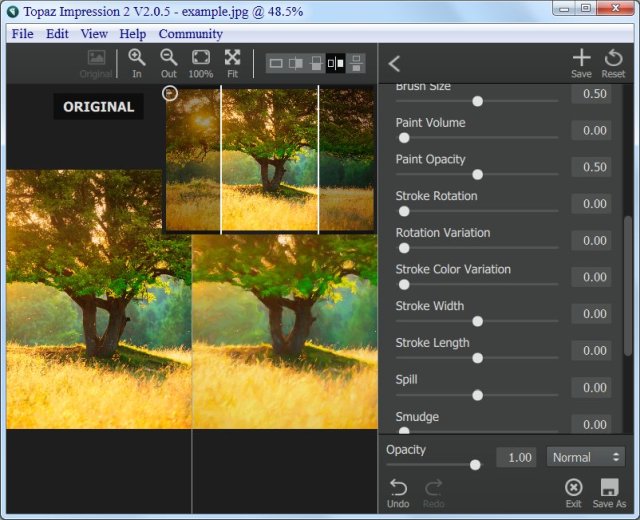Collapse the settings panel with back arrow
The width and height of the screenshot is (640, 520).
click(x=394, y=64)
